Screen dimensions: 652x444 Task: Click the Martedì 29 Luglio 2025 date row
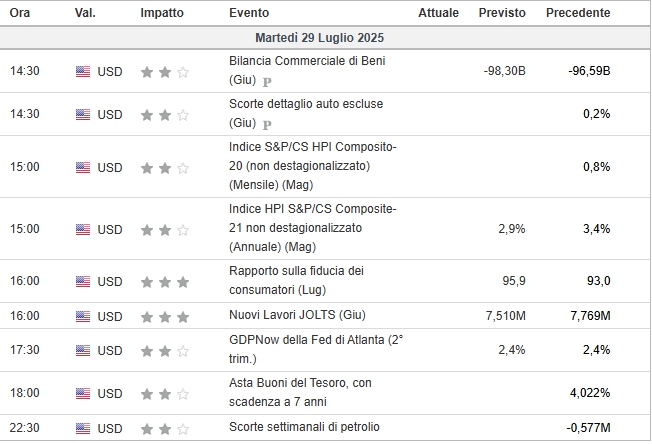[x=326, y=38]
